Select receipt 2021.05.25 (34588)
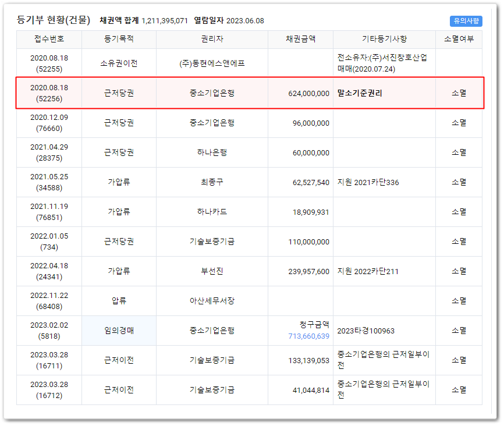Image resolution: width=504 pixels, height=426 pixels. [49, 182]
